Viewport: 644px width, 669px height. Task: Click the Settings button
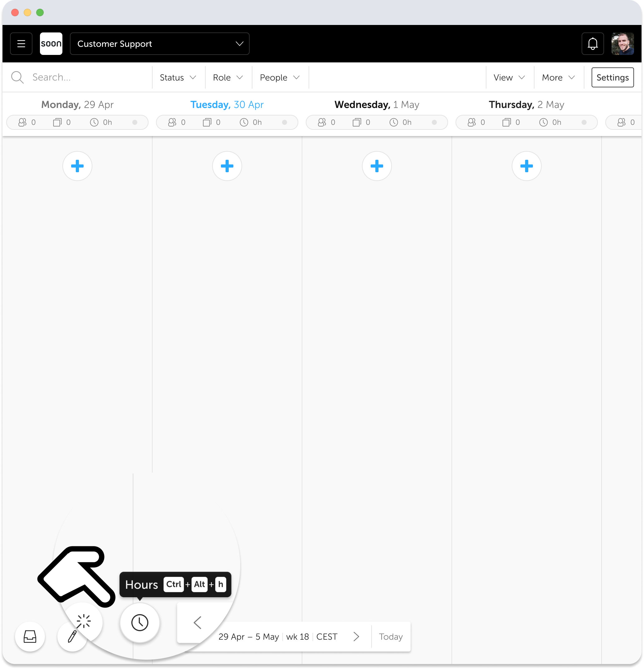click(x=612, y=77)
